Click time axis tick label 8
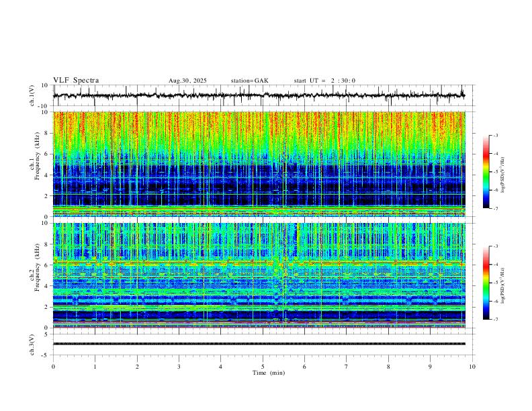Screen dimensions: 532x411 pos(388,367)
